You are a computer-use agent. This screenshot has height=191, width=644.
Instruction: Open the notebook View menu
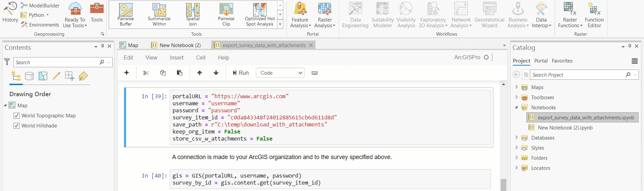pos(151,58)
